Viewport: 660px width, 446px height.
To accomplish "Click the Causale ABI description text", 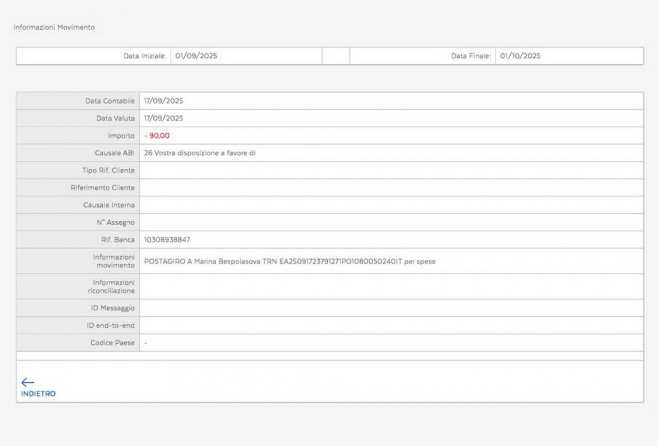I will pos(200,153).
